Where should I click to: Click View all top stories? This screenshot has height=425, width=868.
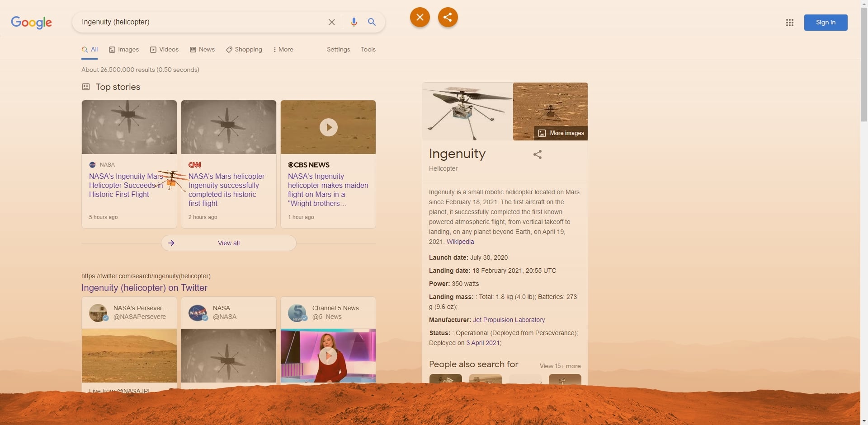229,243
